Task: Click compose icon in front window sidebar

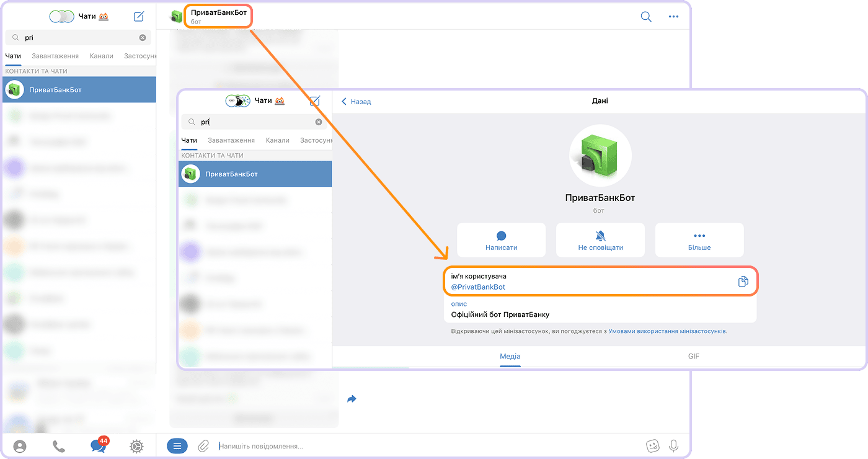Action: pyautogui.click(x=315, y=101)
